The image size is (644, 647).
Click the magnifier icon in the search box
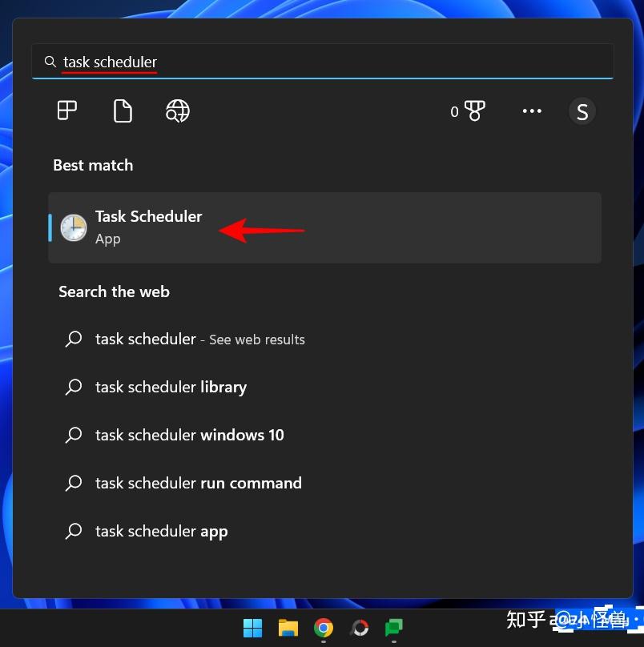point(50,62)
